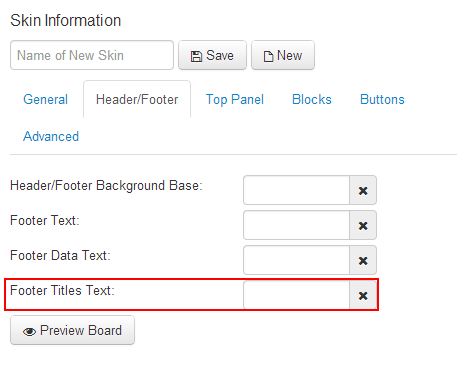
Task: Open the Buttons tab
Action: coord(382,99)
